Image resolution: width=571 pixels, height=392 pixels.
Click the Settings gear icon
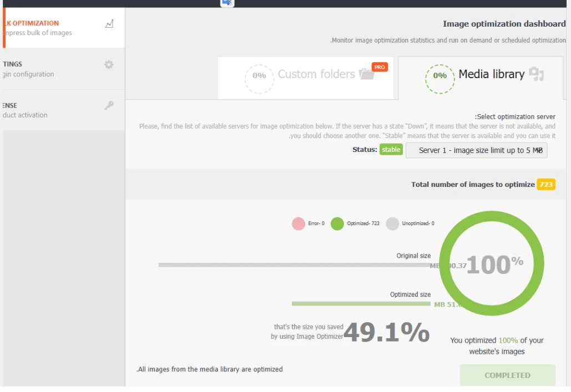pos(109,64)
